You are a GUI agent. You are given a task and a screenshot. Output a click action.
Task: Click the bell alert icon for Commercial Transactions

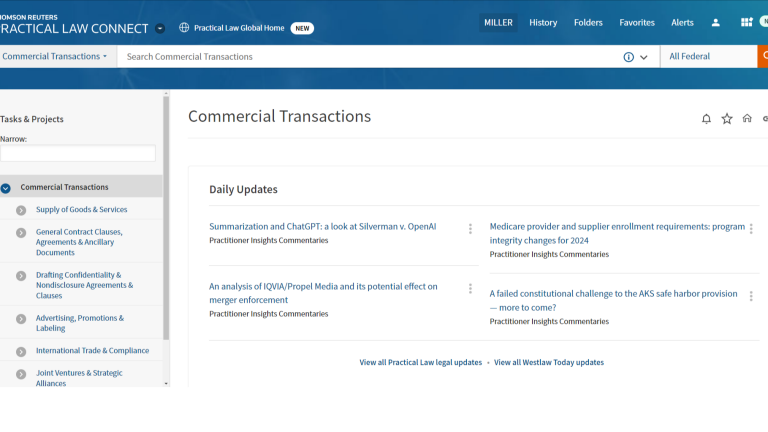click(x=706, y=119)
